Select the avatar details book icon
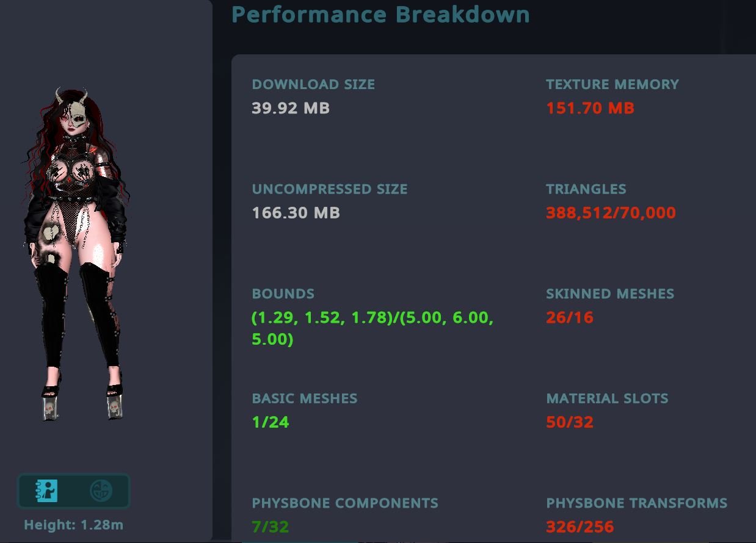 tap(46, 491)
